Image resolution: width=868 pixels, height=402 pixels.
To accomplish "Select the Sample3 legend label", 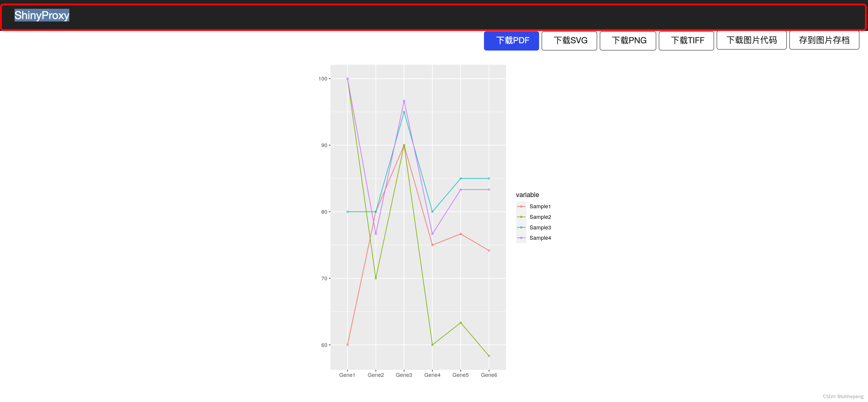I will click(540, 227).
